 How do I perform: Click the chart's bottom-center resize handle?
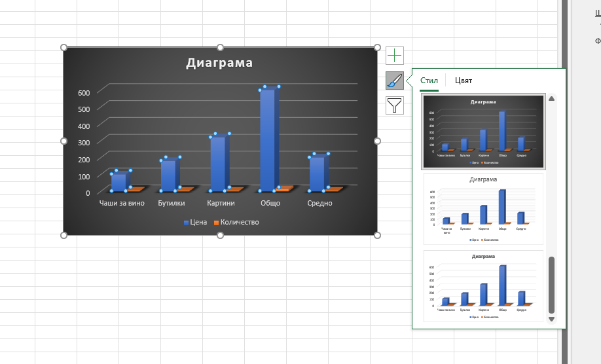click(220, 235)
